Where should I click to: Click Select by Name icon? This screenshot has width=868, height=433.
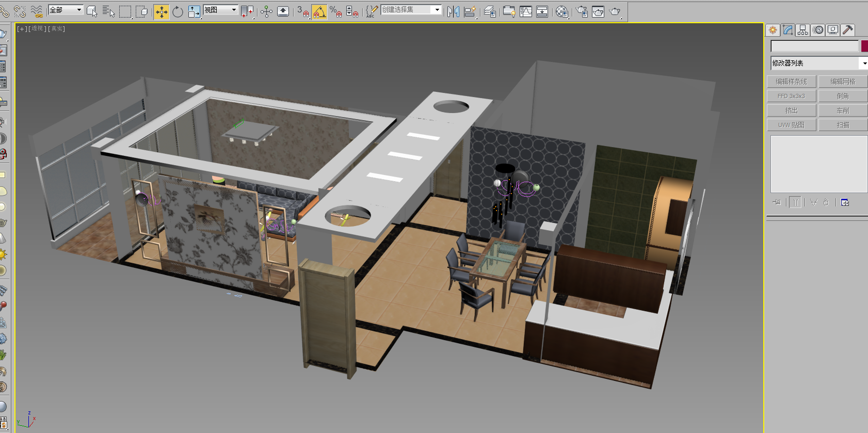[108, 11]
